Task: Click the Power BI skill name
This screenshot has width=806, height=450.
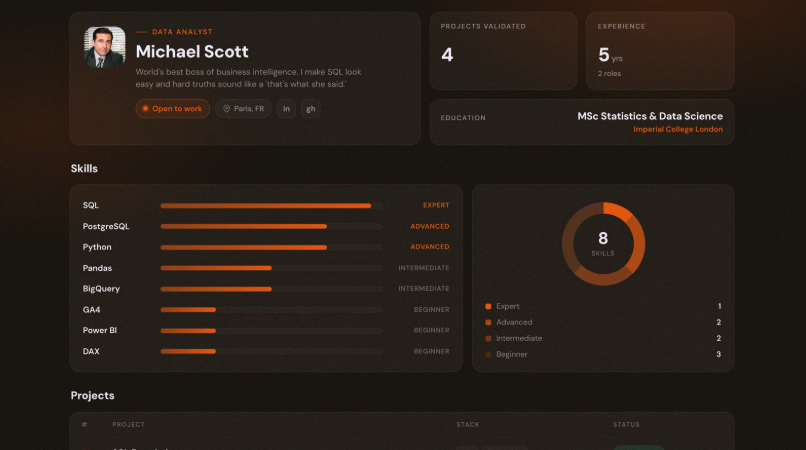Action: coord(100,330)
